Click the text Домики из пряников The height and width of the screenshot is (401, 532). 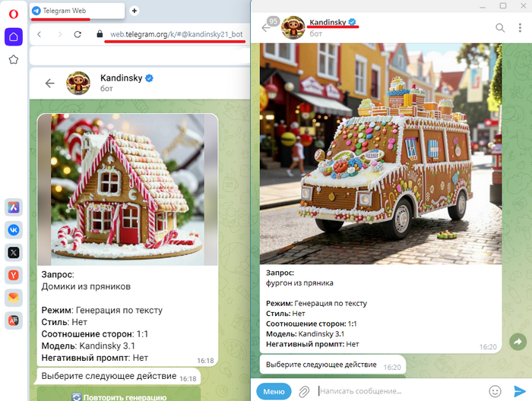(x=86, y=287)
